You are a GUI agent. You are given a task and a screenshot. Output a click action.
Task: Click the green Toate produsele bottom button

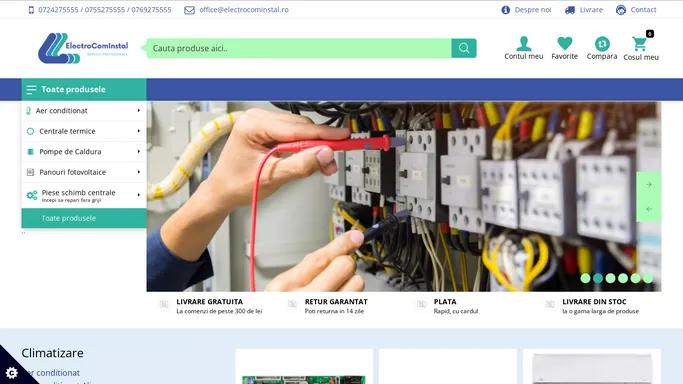[84, 218]
